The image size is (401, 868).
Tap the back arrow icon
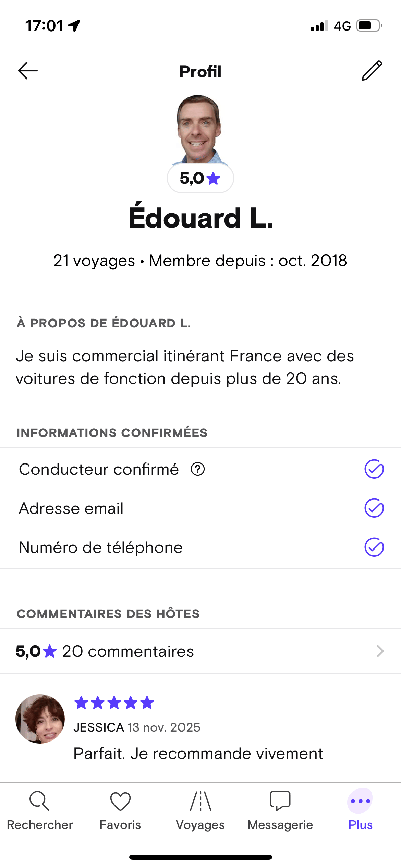coord(28,71)
